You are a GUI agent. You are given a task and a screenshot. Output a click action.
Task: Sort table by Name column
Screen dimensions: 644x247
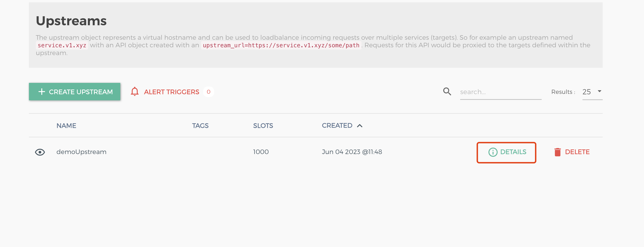pyautogui.click(x=66, y=126)
